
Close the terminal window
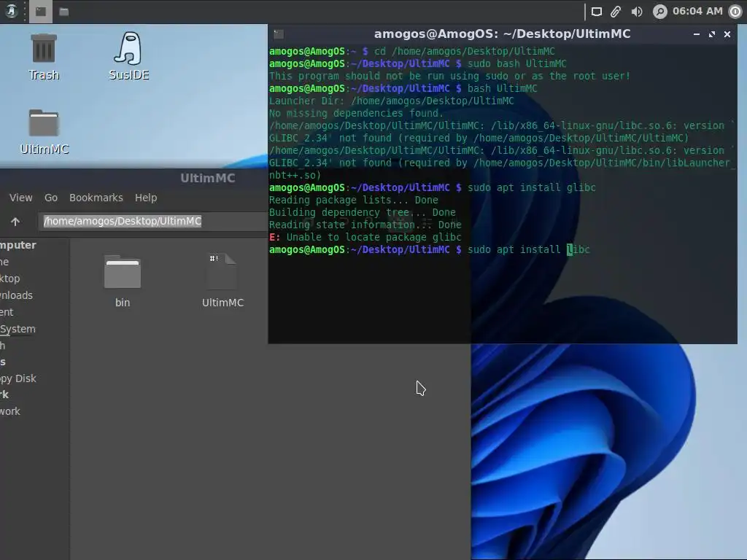coord(727,34)
